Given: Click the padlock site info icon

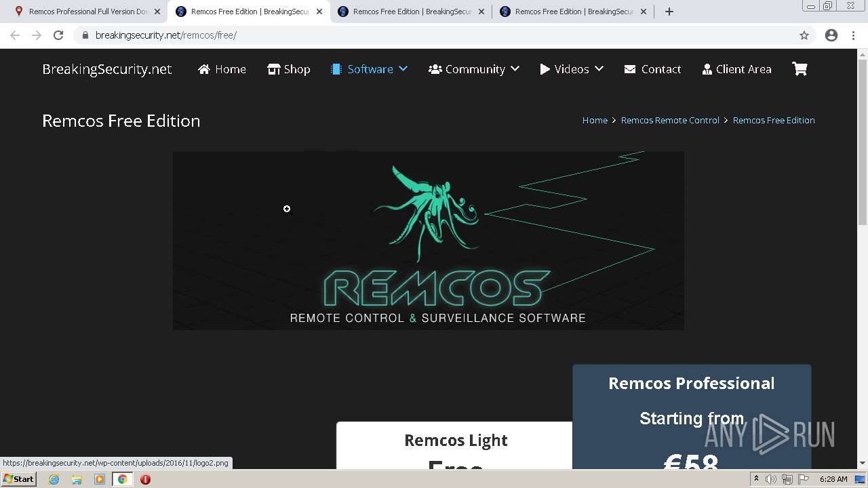Looking at the screenshot, I should tap(85, 35).
